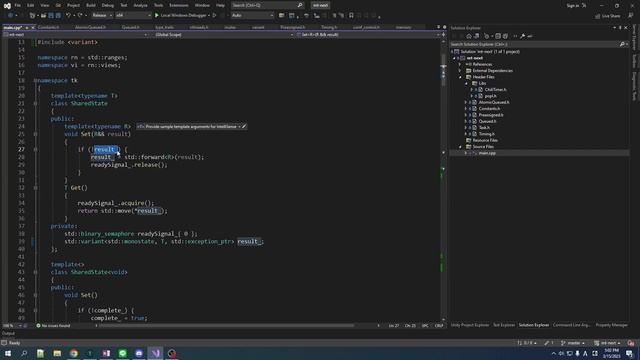This screenshot has width=640, height=360.
Task: Click Switch Views icon in Solution Explorer
Action: (476, 36)
